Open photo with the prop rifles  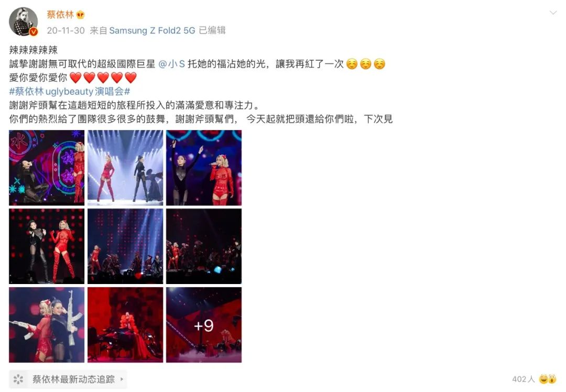(x=47, y=325)
